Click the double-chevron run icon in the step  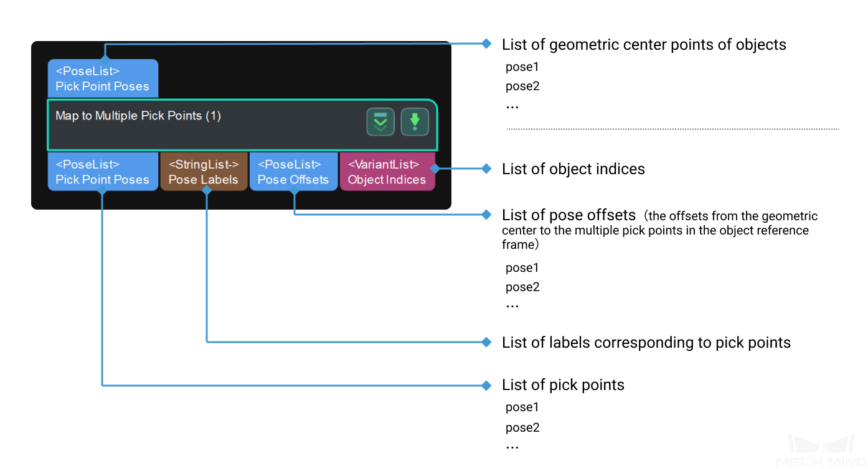point(380,122)
